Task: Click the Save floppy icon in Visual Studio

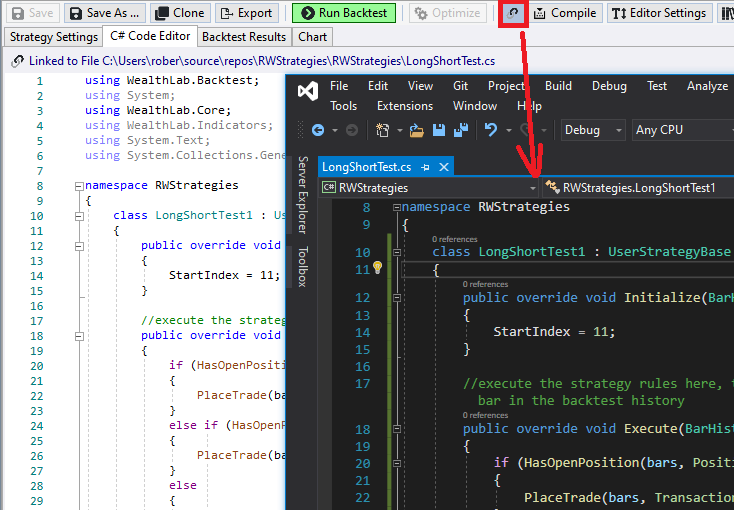Action: click(x=439, y=130)
